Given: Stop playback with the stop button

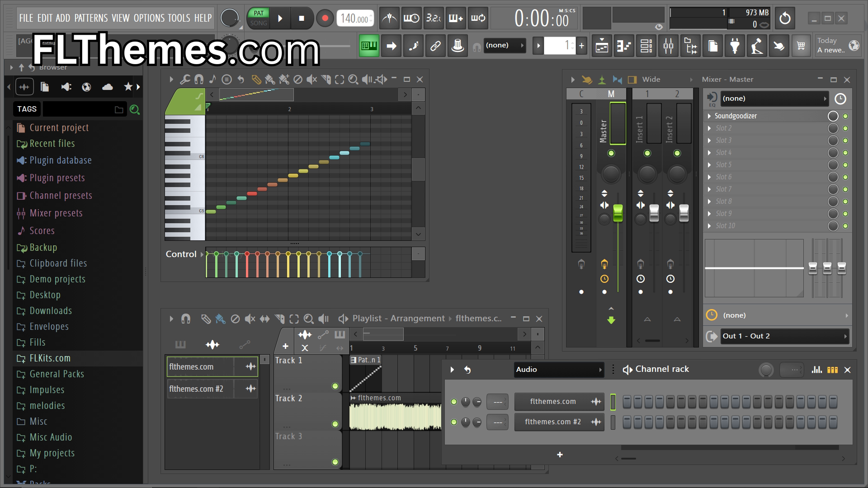Looking at the screenshot, I should click(302, 18).
